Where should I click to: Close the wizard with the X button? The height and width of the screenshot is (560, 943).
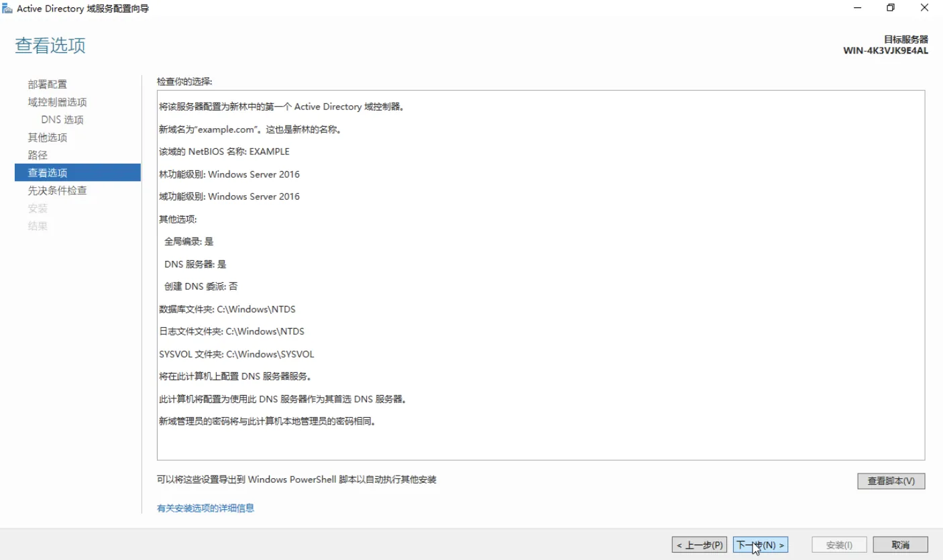[x=925, y=8]
